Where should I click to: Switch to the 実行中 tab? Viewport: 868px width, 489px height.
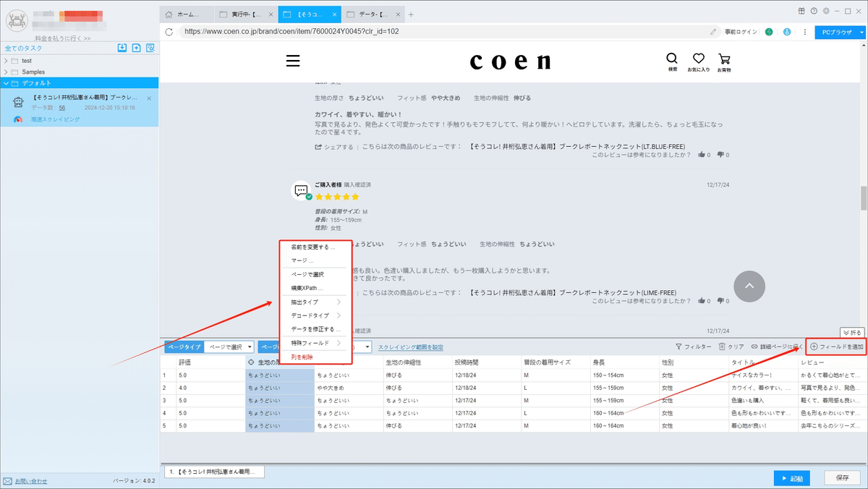[x=247, y=14]
